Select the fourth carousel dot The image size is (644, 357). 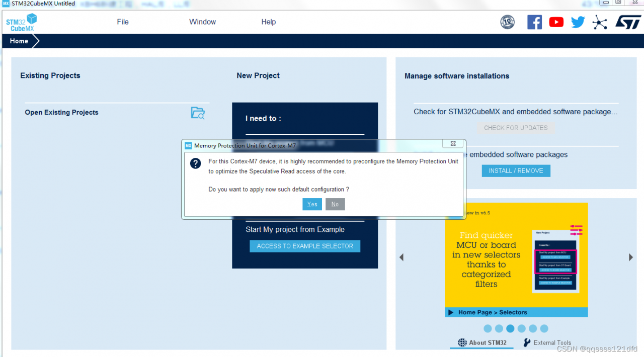(522, 328)
